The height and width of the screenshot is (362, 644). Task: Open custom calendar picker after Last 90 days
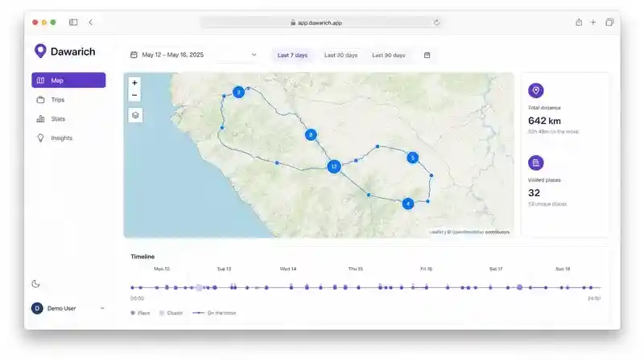click(427, 55)
